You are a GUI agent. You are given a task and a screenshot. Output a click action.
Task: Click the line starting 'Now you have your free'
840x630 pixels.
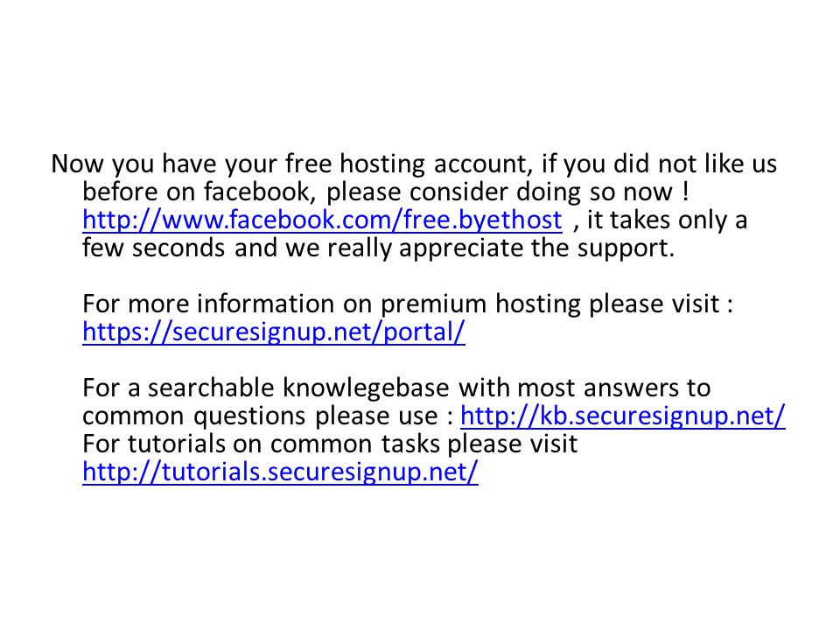tap(414, 164)
